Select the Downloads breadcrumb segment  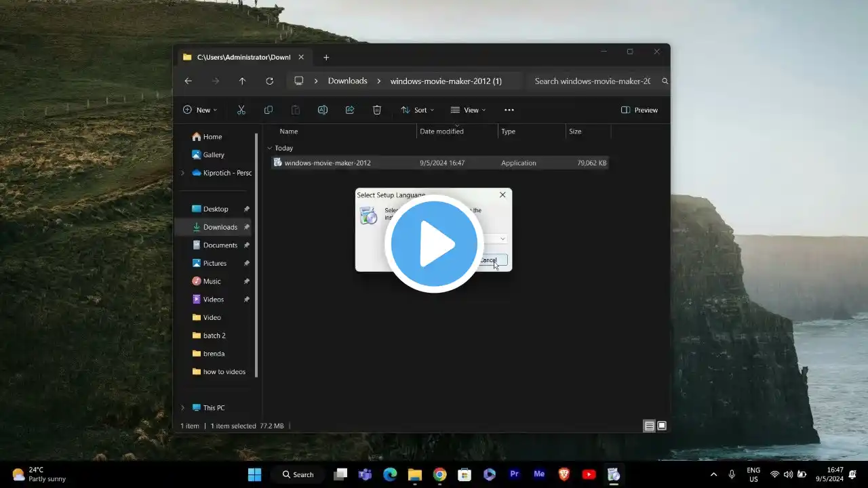[x=347, y=81]
